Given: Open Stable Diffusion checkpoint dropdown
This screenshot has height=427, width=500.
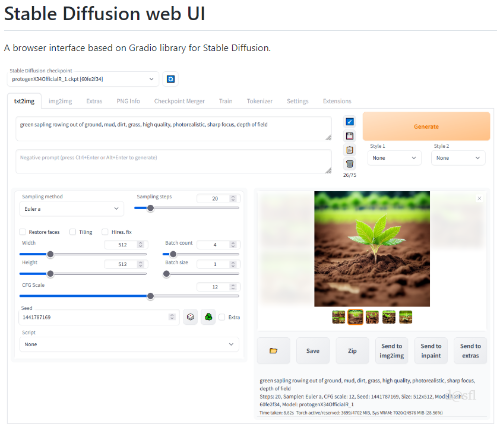Looking at the screenshot, I should pyautogui.click(x=83, y=79).
